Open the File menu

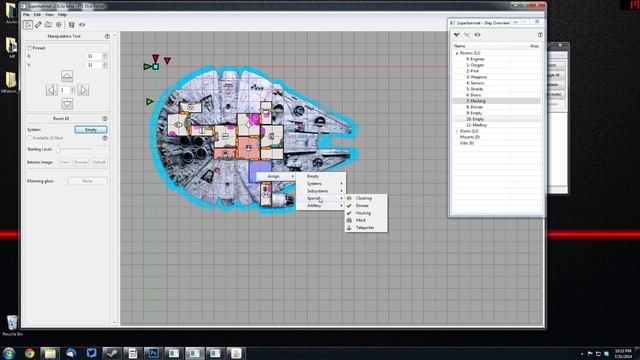point(27,15)
